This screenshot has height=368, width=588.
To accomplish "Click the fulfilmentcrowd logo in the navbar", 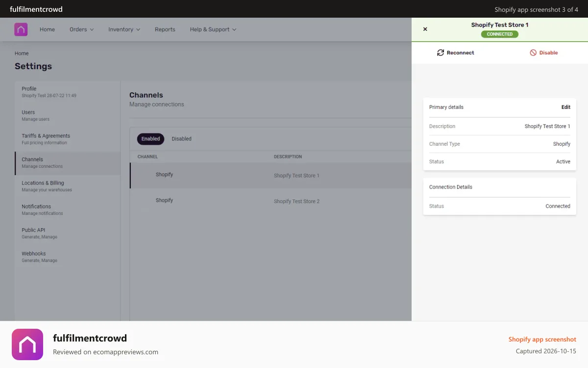I will click(x=21, y=29).
